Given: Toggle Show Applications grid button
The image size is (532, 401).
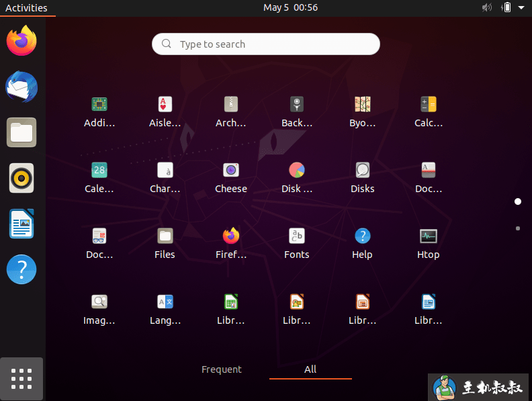Looking at the screenshot, I should tap(21, 379).
